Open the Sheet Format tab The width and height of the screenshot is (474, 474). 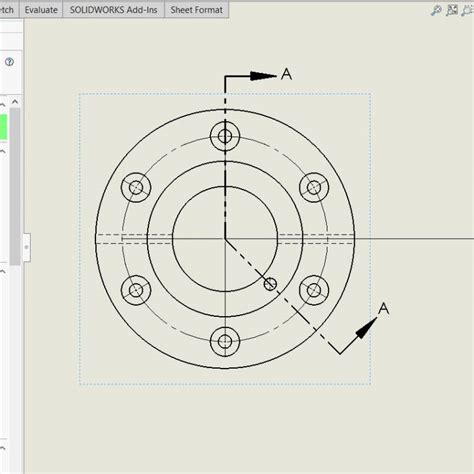196,10
